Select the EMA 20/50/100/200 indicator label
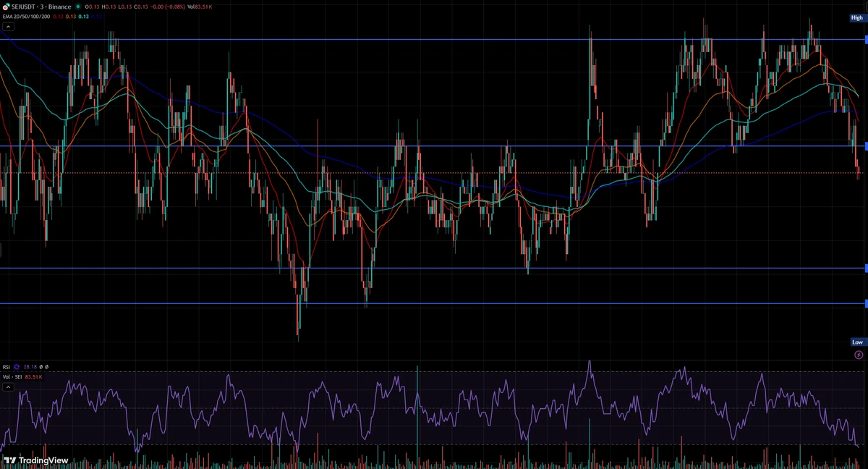Viewport: 868px width, 469px height. click(26, 17)
